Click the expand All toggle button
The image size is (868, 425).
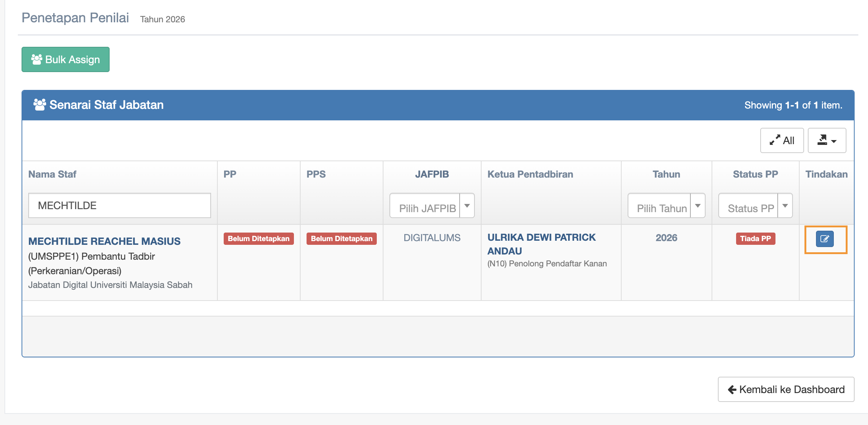782,140
